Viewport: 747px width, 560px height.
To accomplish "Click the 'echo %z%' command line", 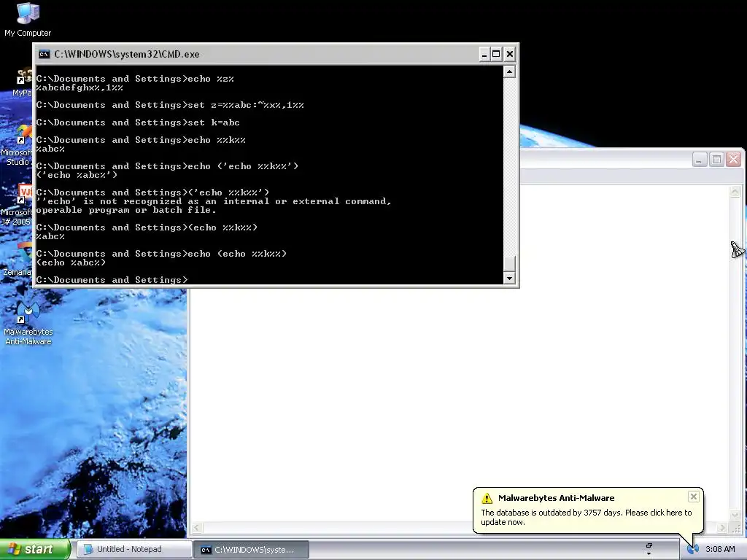I will tap(135, 79).
